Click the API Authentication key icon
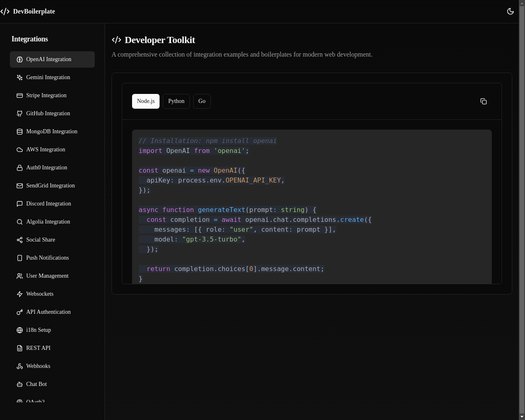 pos(20,312)
